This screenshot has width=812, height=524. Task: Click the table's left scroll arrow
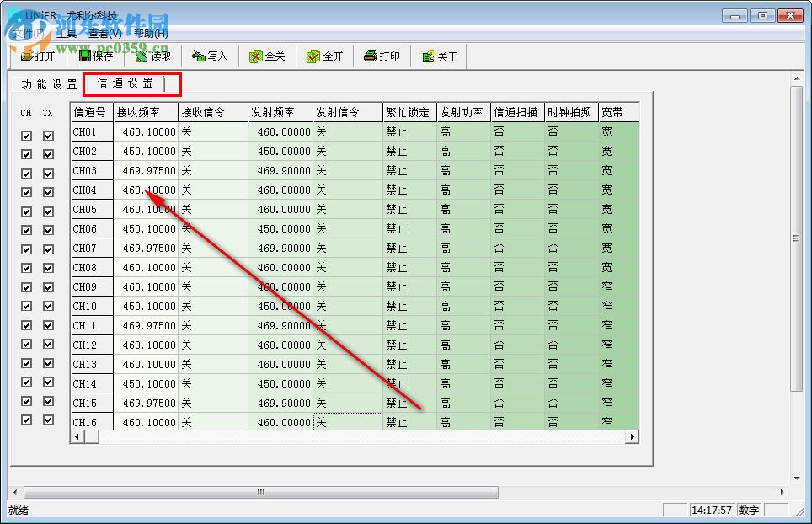pos(77,436)
